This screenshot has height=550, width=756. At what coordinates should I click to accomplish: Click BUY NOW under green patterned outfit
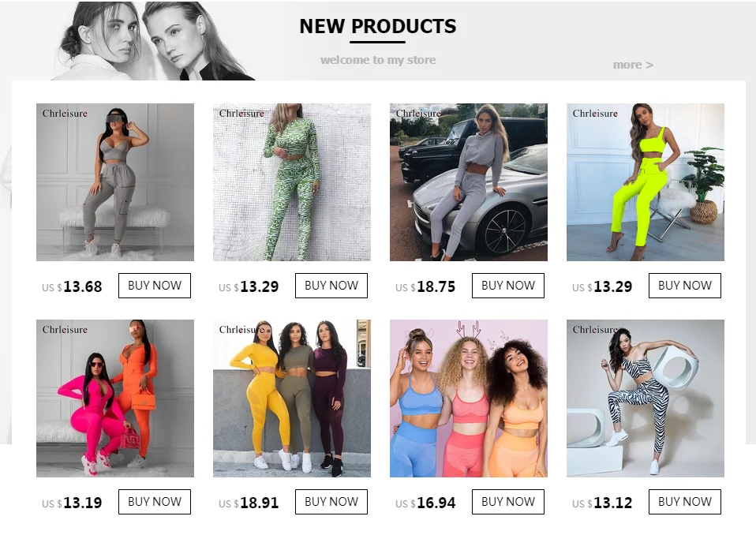point(331,286)
